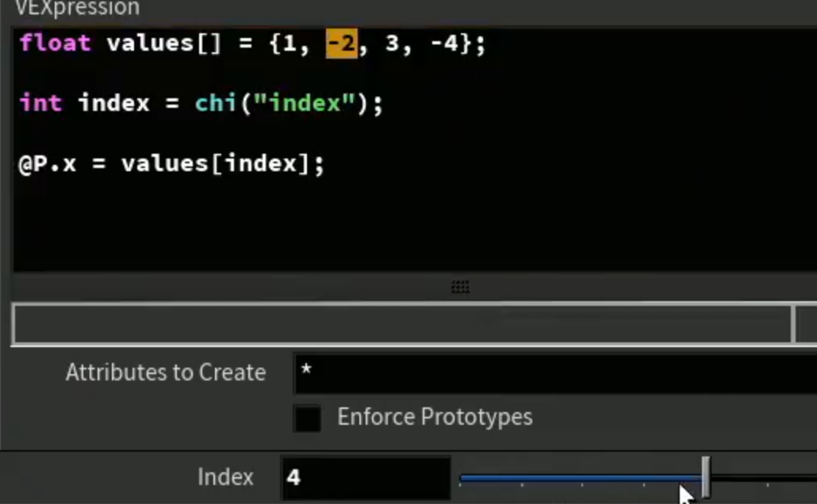Place cursor on @P.x in the code
The height and width of the screenshot is (504, 817).
pyautogui.click(x=48, y=164)
